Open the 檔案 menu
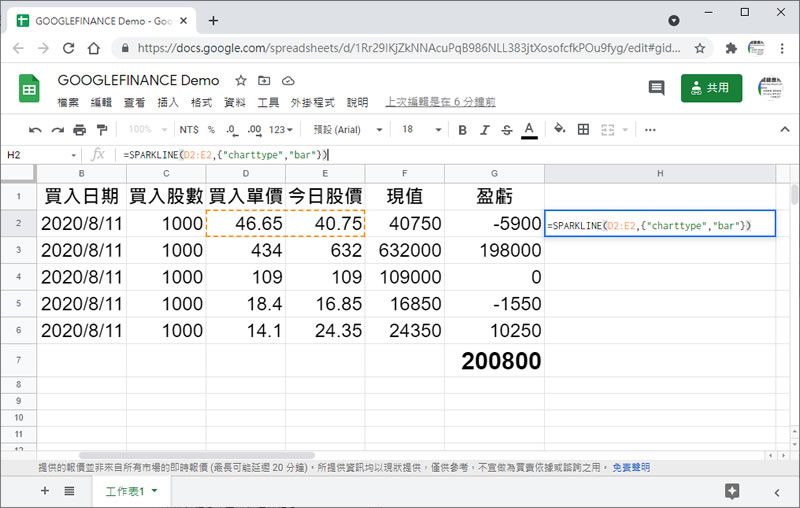The height and width of the screenshot is (508, 800). pyautogui.click(x=68, y=103)
